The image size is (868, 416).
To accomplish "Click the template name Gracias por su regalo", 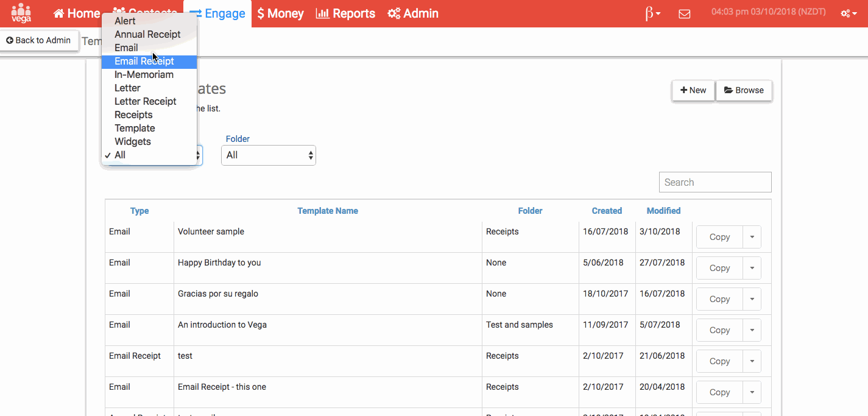I will (x=218, y=294).
